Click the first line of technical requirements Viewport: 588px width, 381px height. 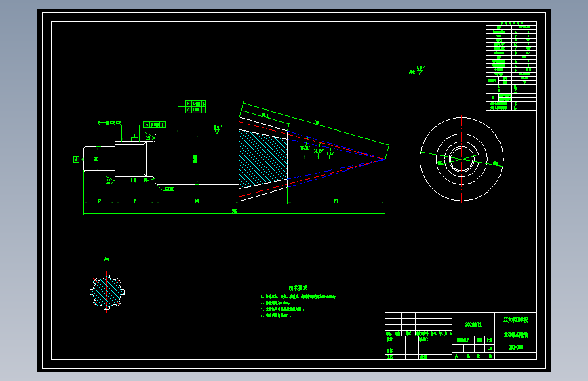coord(298,297)
